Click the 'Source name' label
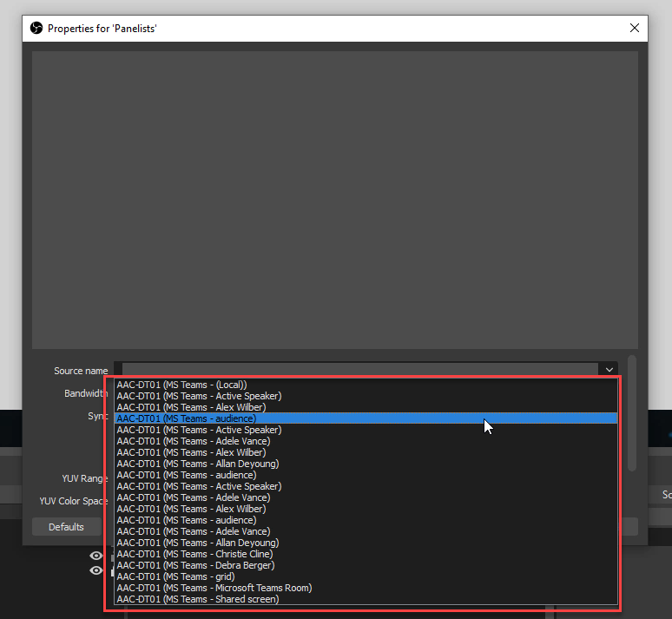 click(81, 371)
